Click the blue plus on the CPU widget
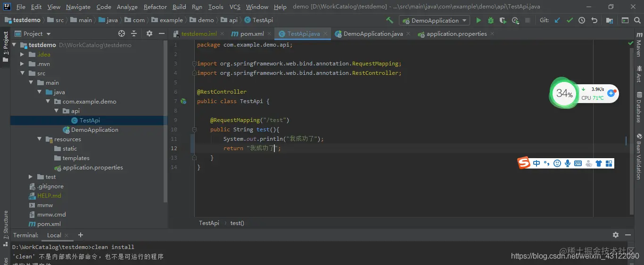Image resolution: width=644 pixels, height=265 pixels. click(x=611, y=93)
